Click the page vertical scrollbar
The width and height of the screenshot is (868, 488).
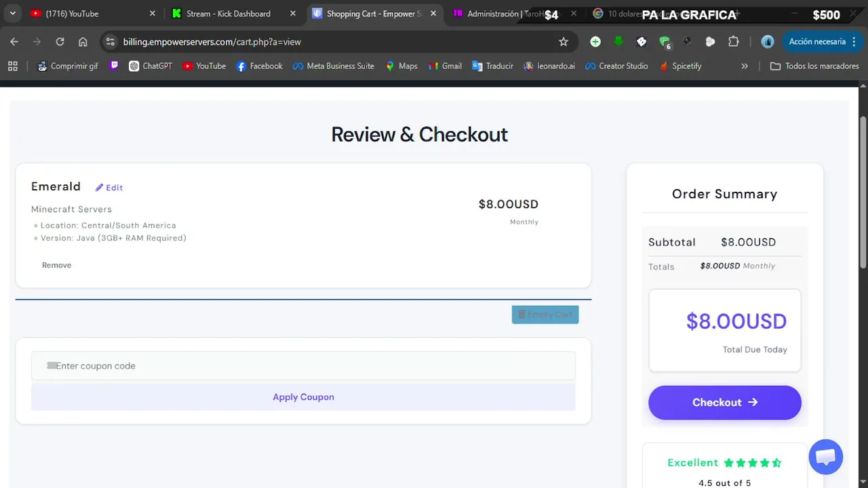pyautogui.click(x=863, y=193)
